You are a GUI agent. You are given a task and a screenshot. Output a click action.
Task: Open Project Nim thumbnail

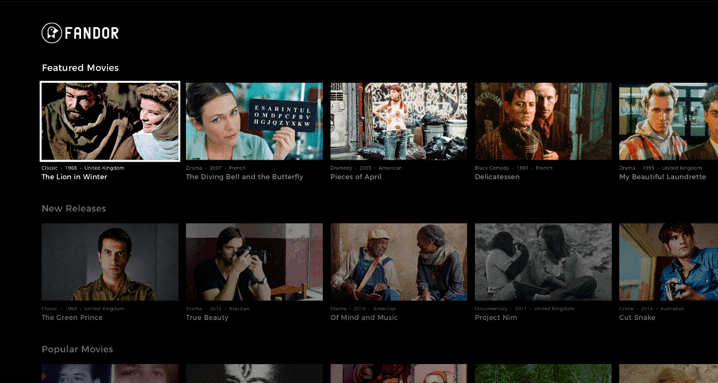(x=543, y=262)
